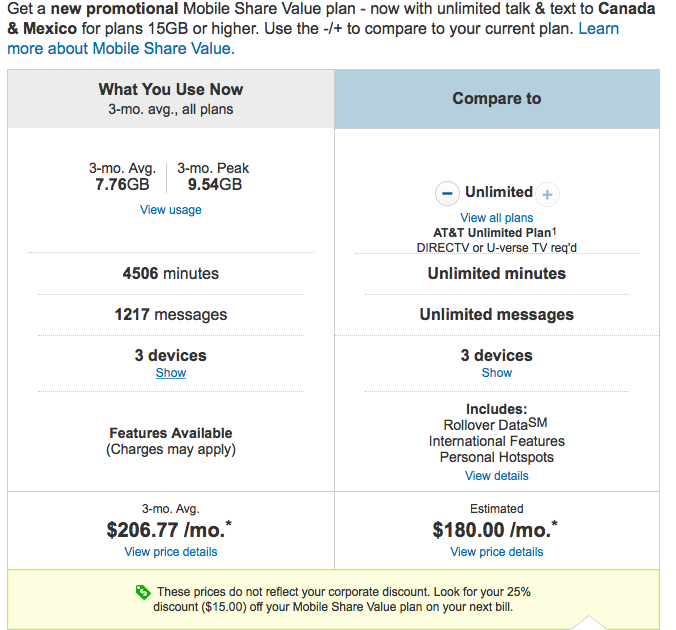
Task: Click the minus button beside Unlimited
Action: click(x=447, y=193)
